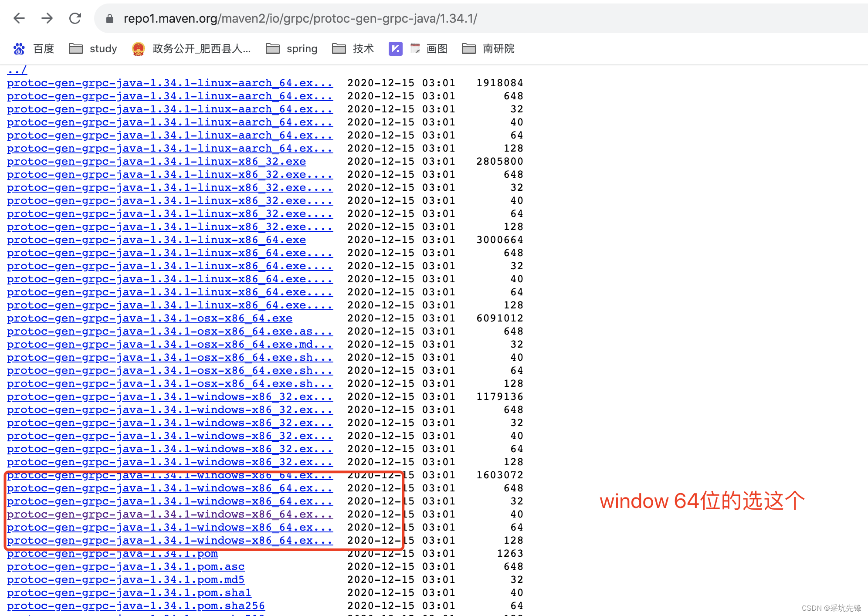Open protoc-gen-grpc-java-1.34.1.pom.asc link
This screenshot has height=616, width=868.
coord(126,566)
